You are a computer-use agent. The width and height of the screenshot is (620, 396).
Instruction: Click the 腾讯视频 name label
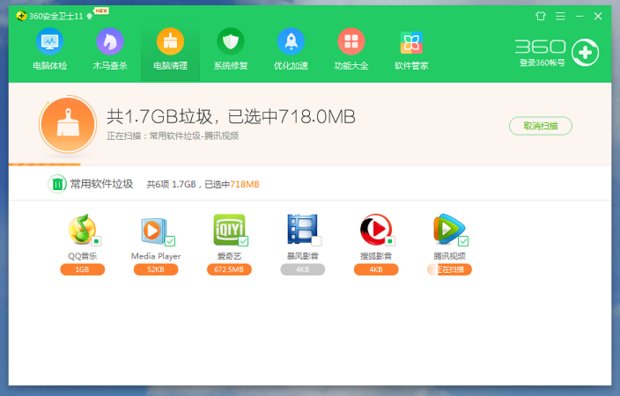point(449,256)
